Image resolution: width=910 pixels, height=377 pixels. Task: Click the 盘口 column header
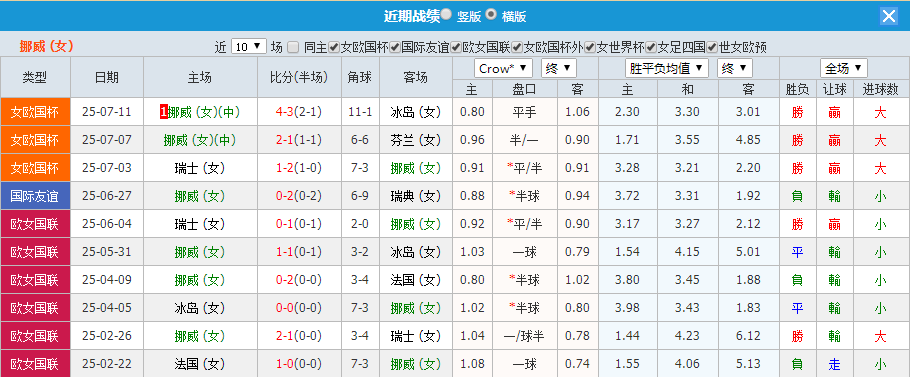[524, 89]
